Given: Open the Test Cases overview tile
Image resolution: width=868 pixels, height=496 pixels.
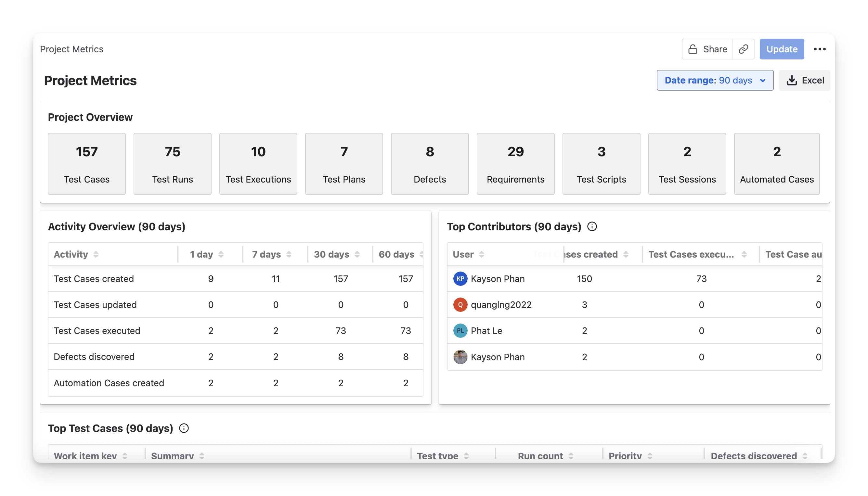Looking at the screenshot, I should pos(86,164).
